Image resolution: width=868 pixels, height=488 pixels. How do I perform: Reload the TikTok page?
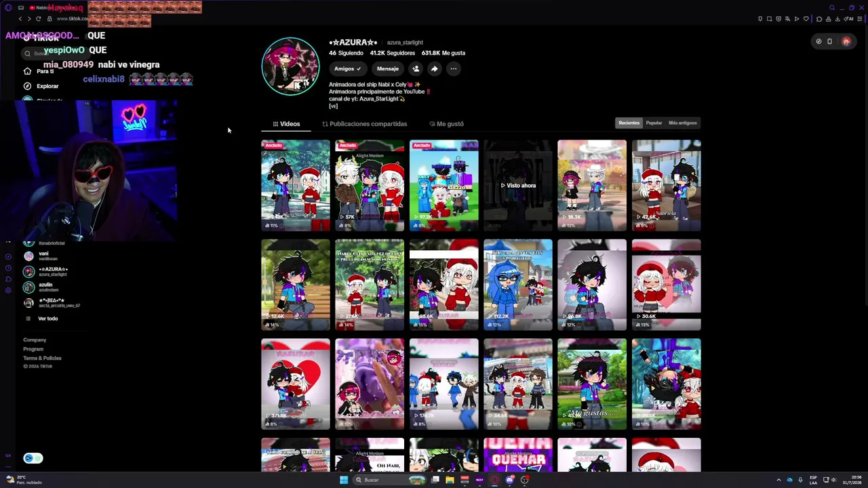coord(39,18)
